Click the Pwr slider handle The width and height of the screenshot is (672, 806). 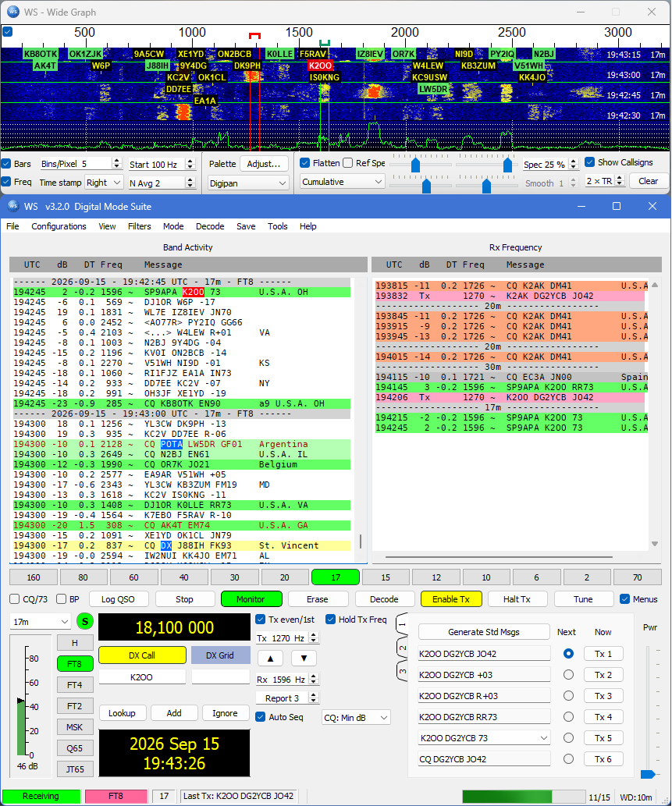pos(648,774)
